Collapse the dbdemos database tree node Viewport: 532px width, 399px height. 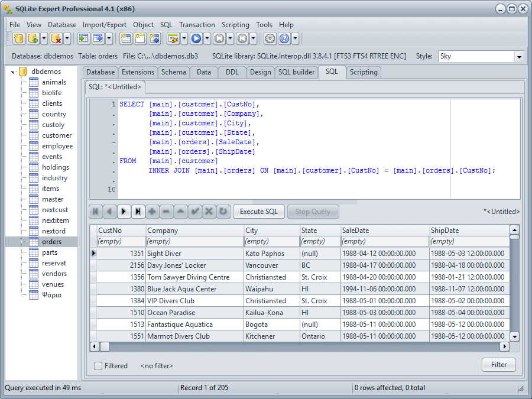click(x=13, y=72)
